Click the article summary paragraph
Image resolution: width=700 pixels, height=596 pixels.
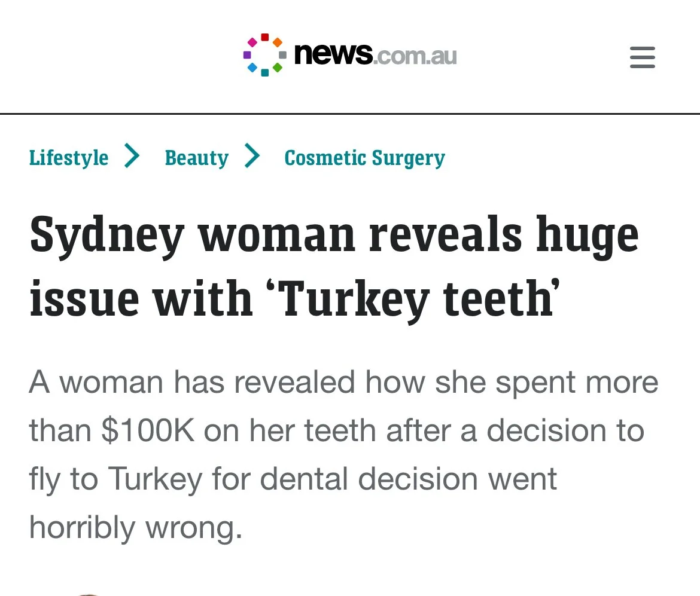pos(344,454)
